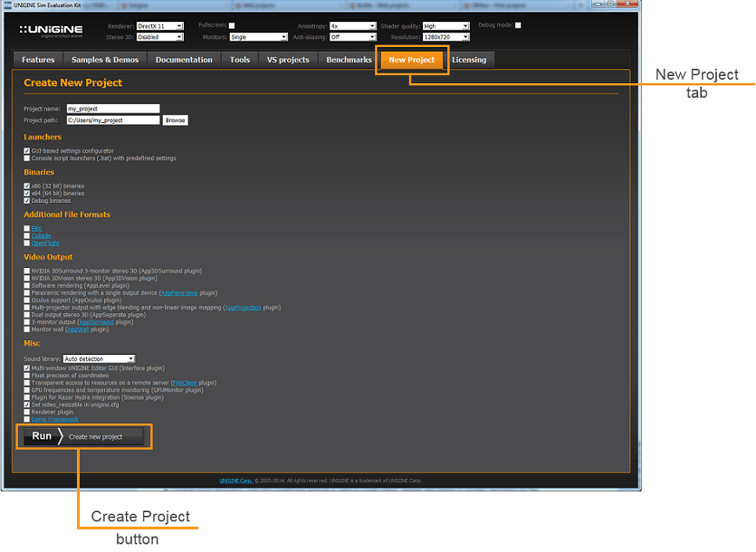The width and height of the screenshot is (756, 552).
Task: Check Transparent access to remote server resources
Action: 27,383
